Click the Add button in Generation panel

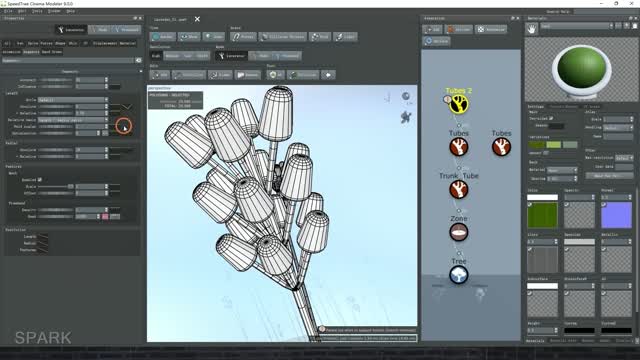click(x=433, y=29)
